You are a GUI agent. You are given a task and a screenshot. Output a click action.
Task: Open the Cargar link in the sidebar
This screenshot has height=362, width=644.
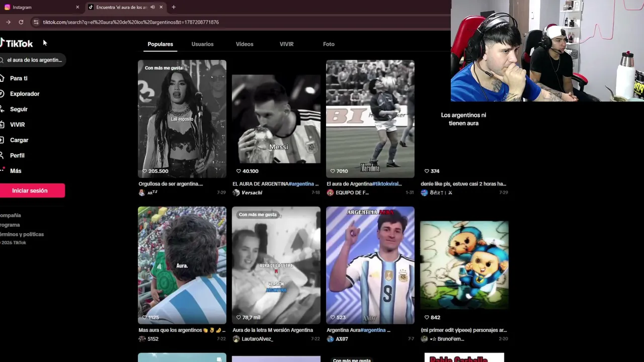19,140
